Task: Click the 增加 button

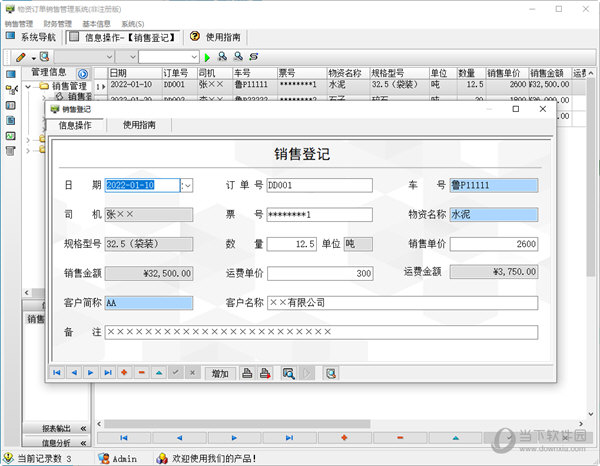Action: (220, 373)
